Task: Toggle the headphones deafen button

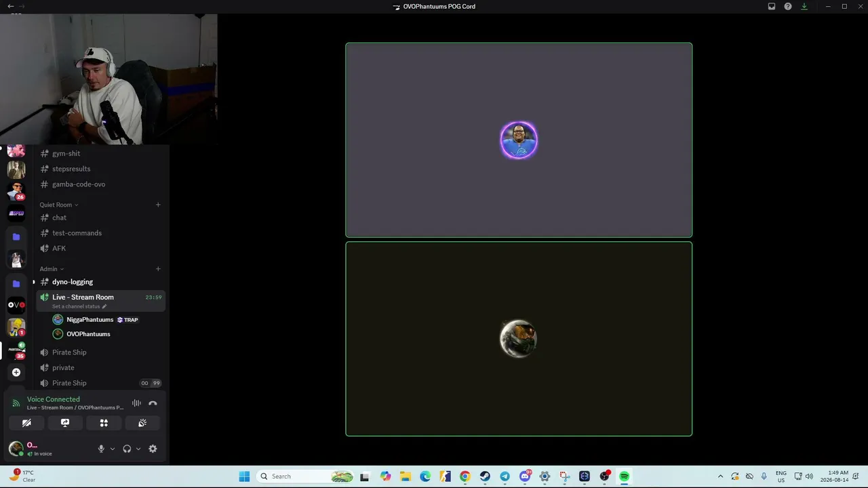Action: (x=127, y=449)
